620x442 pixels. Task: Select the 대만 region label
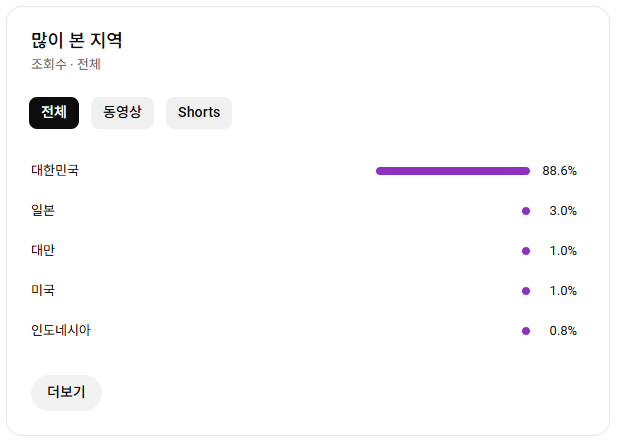(x=43, y=251)
